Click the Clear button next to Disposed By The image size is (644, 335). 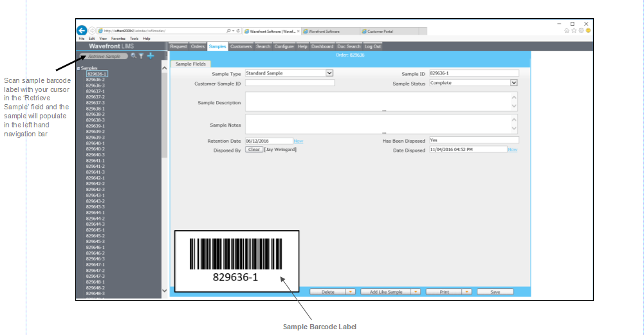click(254, 149)
